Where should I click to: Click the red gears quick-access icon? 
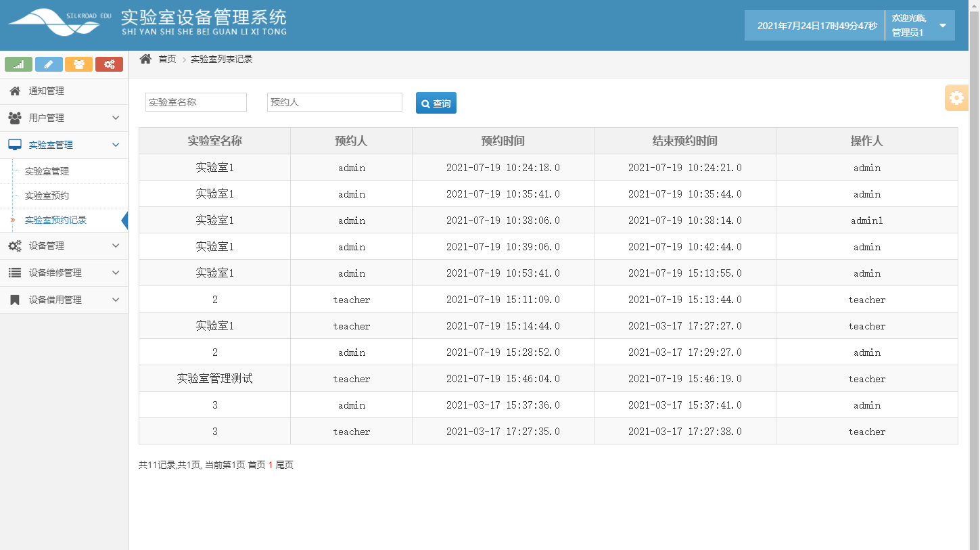pos(109,64)
